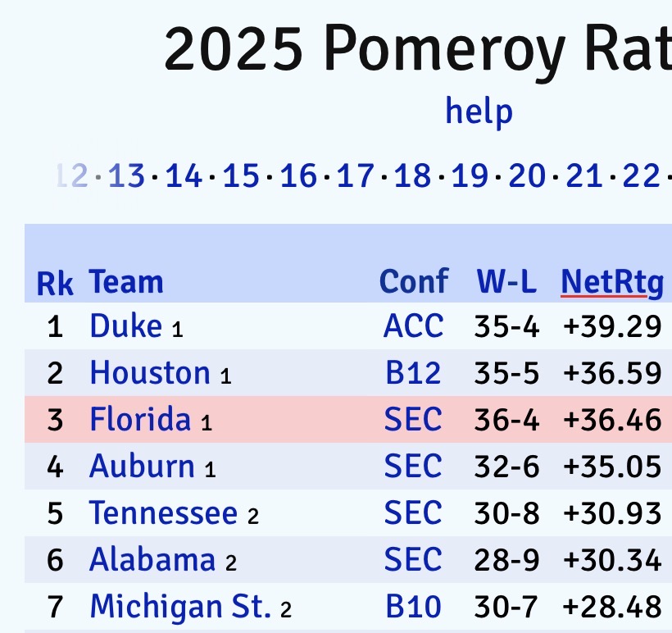Go to the 2013 season ratings
This screenshot has height=633, width=672.
pos(125,175)
